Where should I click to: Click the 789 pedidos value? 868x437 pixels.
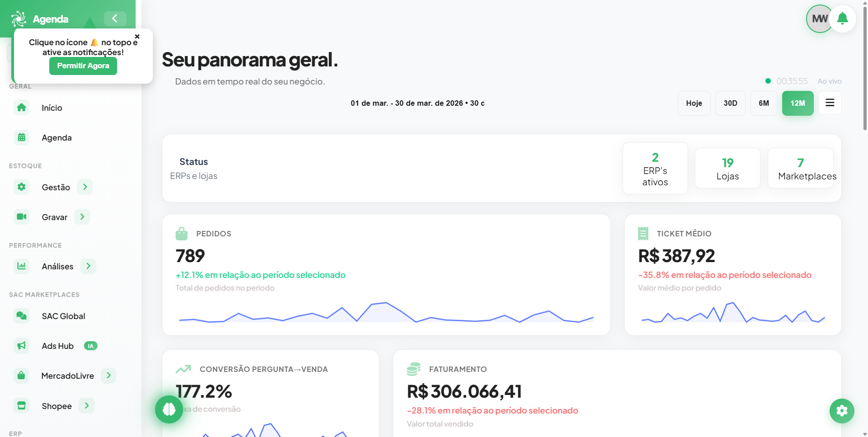coord(190,256)
